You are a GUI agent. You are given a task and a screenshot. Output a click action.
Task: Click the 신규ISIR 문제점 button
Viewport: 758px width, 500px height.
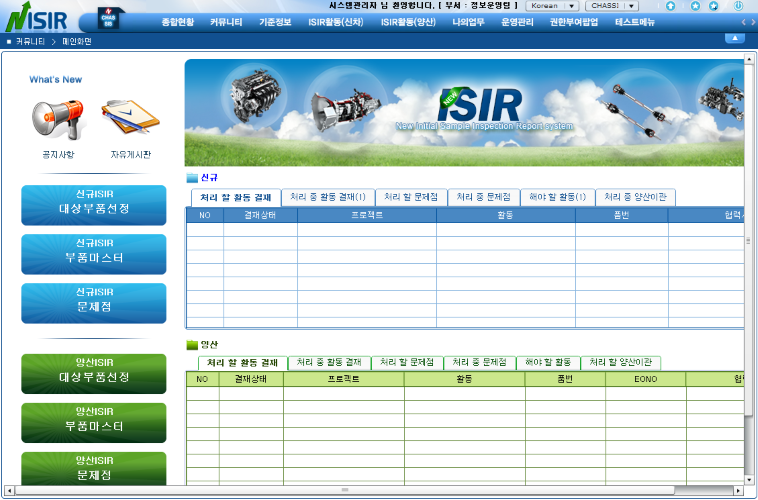click(94, 303)
